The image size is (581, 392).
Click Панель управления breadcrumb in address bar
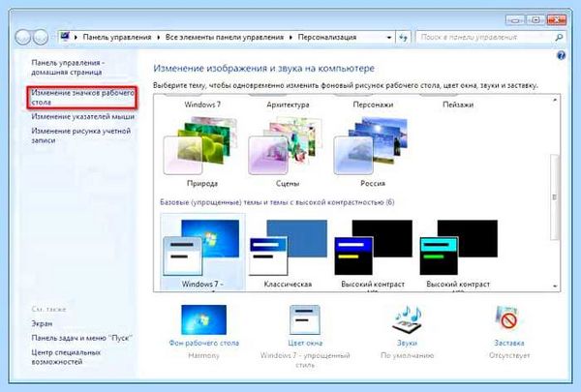pos(117,38)
